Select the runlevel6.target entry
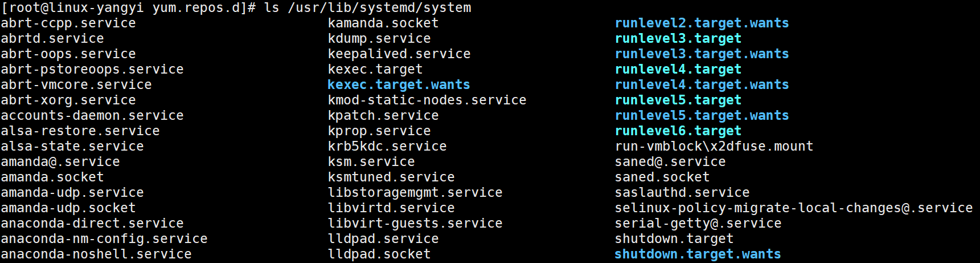 [x=678, y=131]
